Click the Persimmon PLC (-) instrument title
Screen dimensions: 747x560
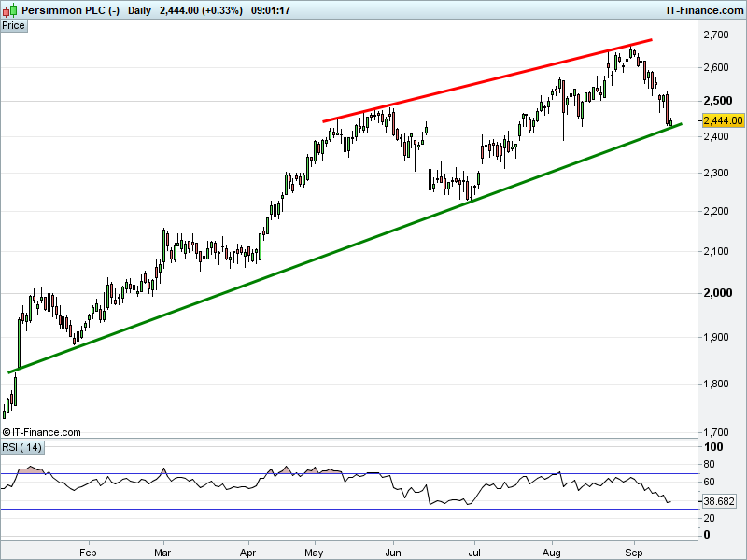point(71,10)
